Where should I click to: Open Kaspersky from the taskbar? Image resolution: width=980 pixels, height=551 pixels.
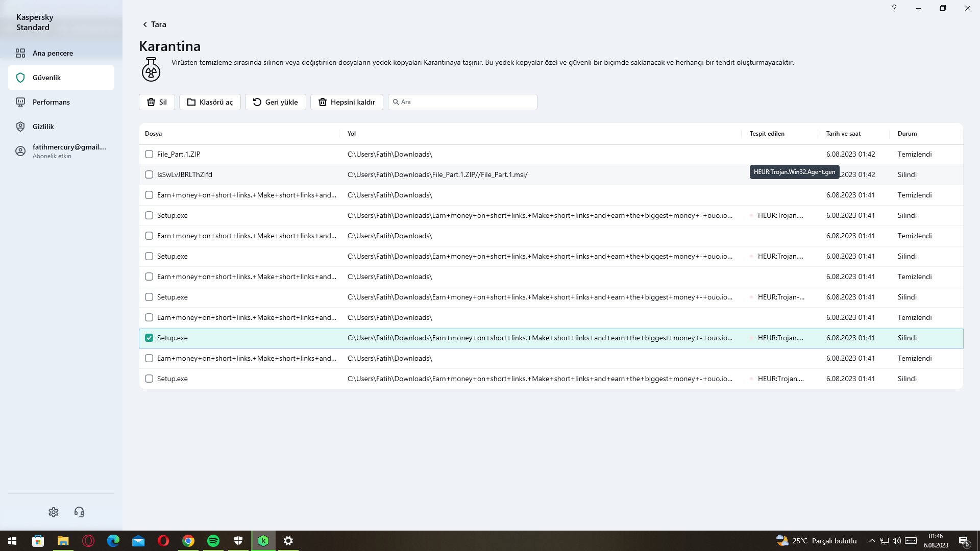[263, 541]
